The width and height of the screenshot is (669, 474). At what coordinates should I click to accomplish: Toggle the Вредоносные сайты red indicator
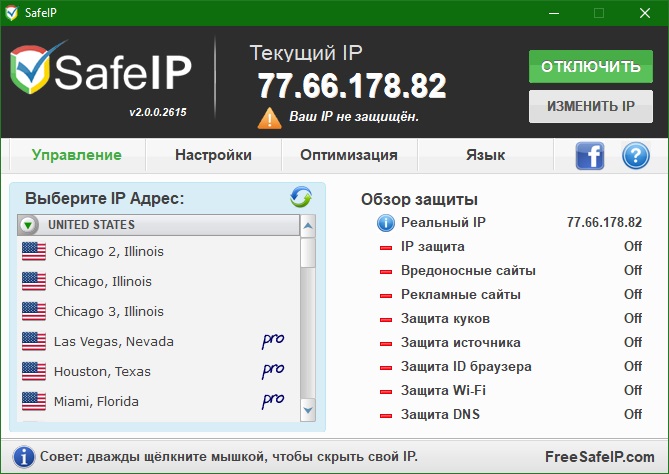(386, 271)
